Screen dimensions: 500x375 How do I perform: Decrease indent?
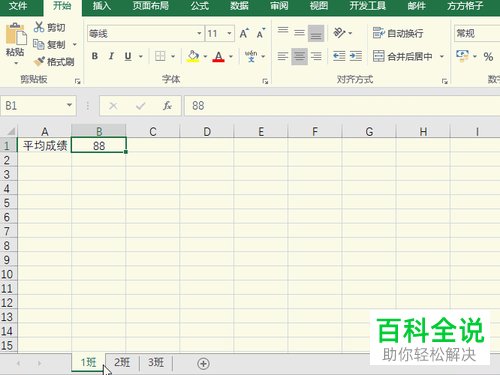tap(339, 56)
